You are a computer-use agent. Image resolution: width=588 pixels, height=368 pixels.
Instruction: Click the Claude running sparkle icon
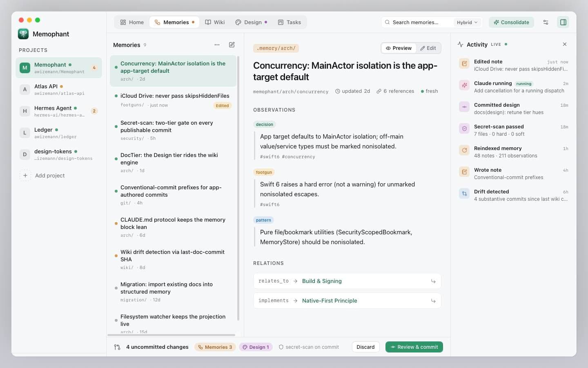coord(464,85)
